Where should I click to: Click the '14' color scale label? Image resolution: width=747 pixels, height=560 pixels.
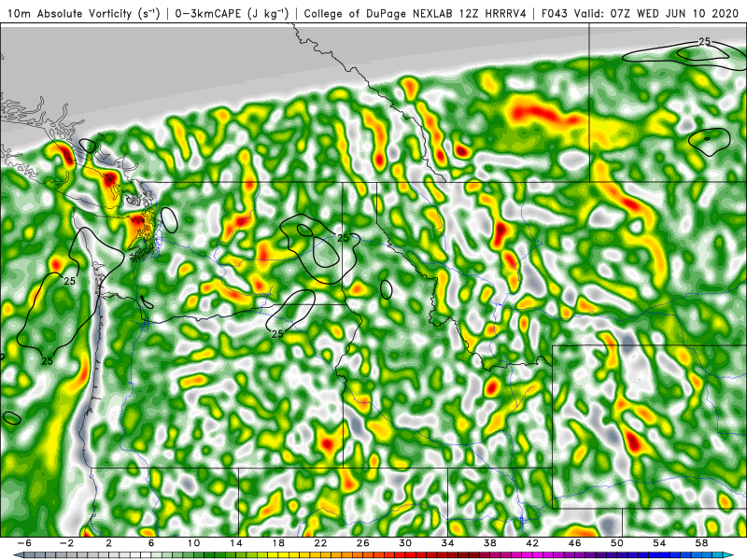tap(236, 543)
